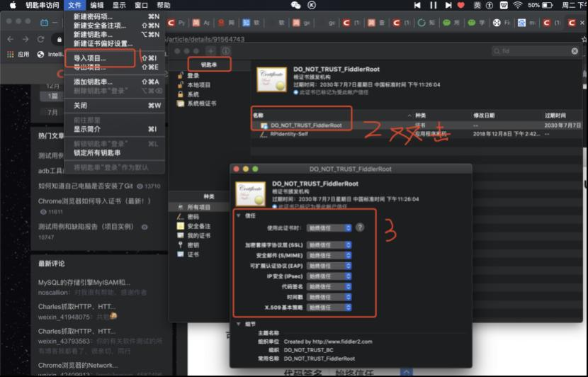Screen dimensions: 588x377
Task: Click previous track icon in menu bar
Action: 417,5
